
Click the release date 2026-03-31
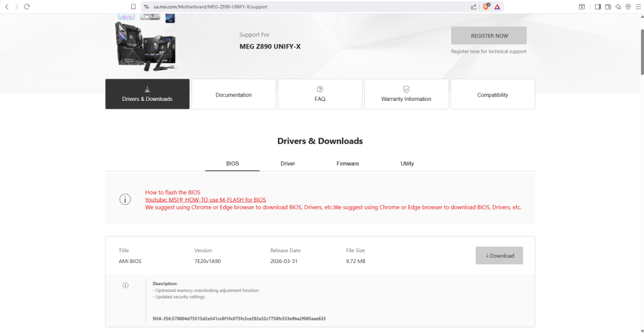pos(284,261)
